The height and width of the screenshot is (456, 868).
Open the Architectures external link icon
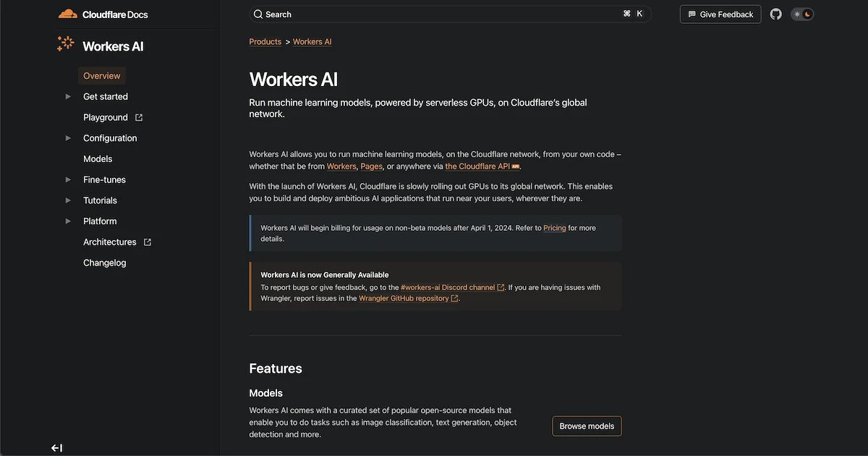(147, 242)
